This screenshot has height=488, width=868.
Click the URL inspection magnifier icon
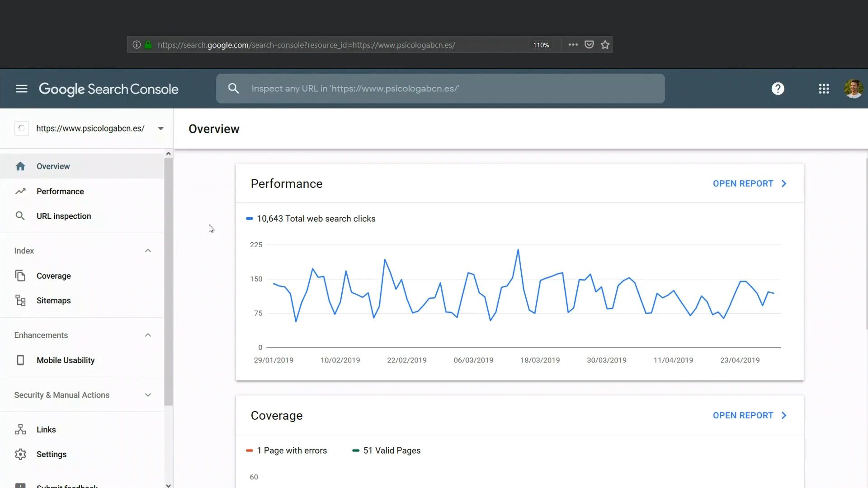[x=20, y=216]
